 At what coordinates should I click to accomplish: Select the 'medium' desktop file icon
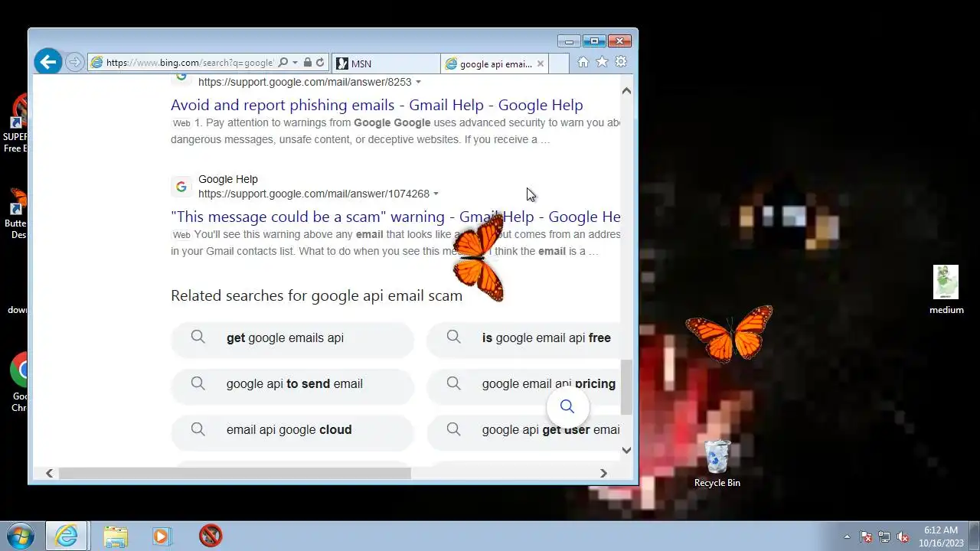[x=946, y=290]
